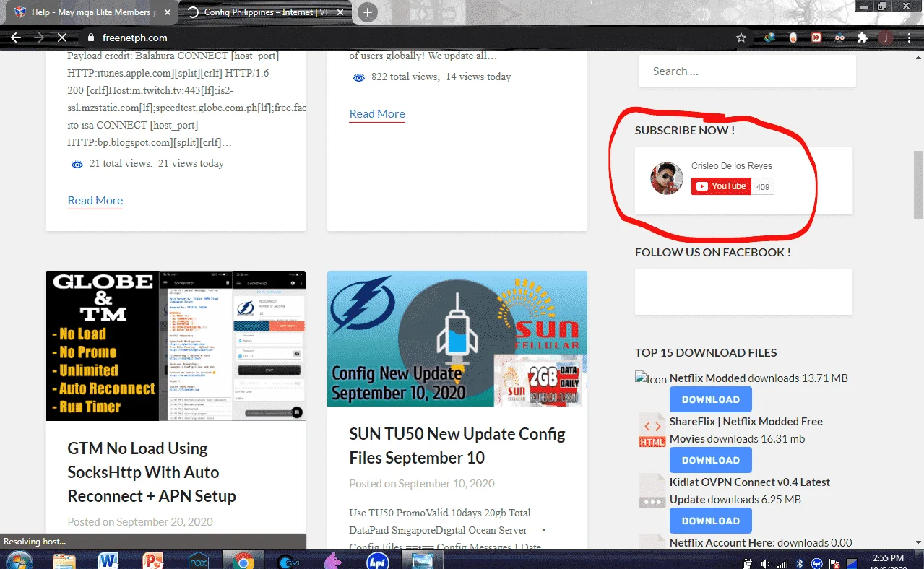The image size is (924, 569).
Task: Click the Search field in sidebar
Action: tap(747, 71)
